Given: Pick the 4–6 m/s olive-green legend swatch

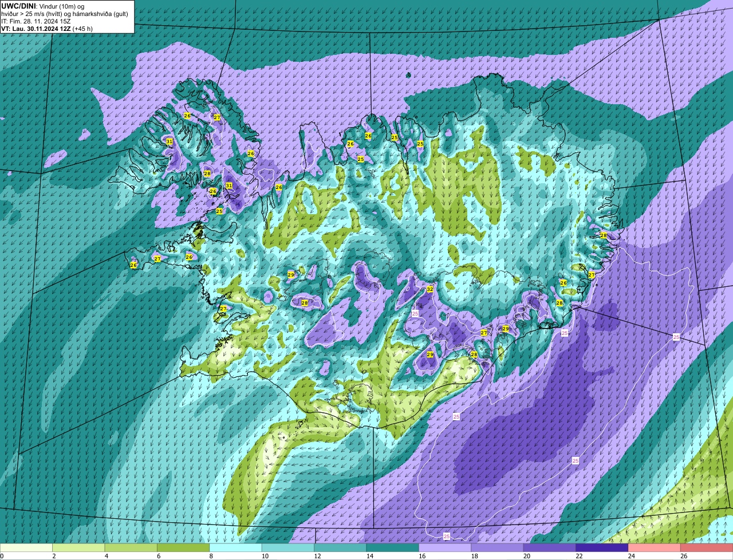Looking at the screenshot, I should [131, 547].
